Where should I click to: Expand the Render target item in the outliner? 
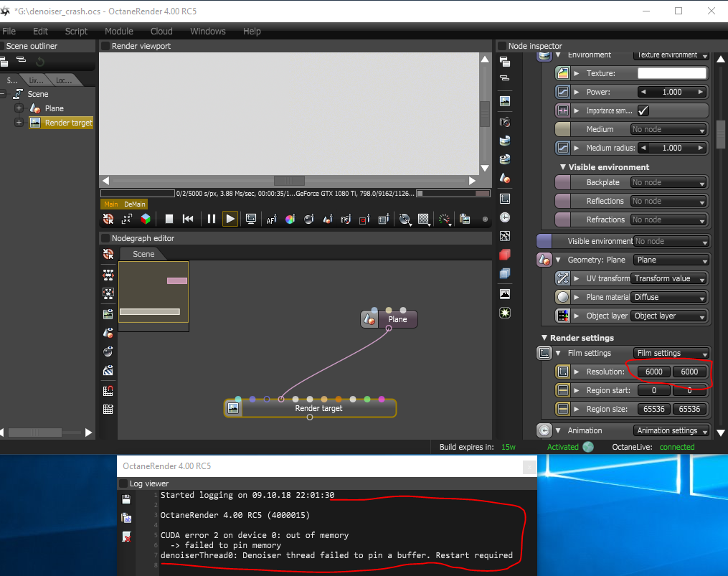[19, 123]
